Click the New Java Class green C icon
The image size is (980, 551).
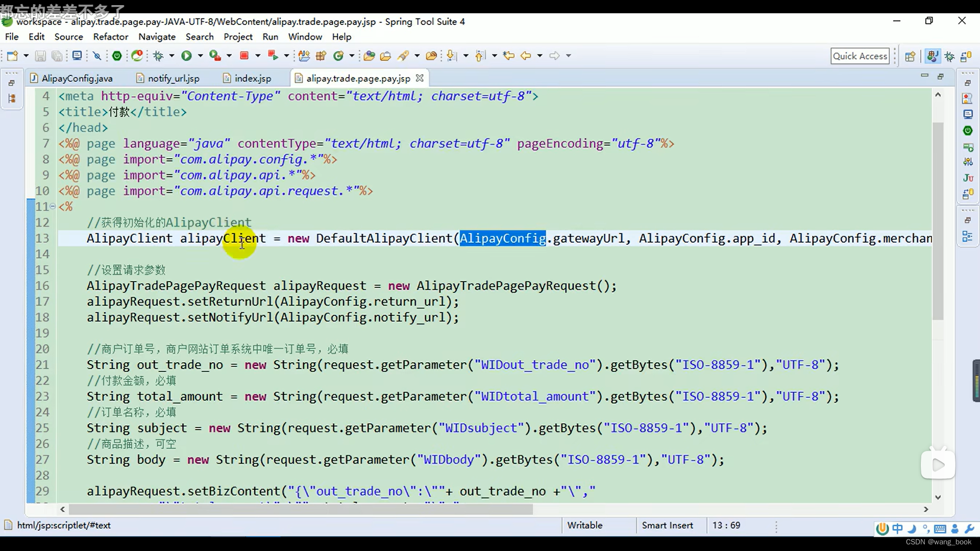[x=338, y=56]
